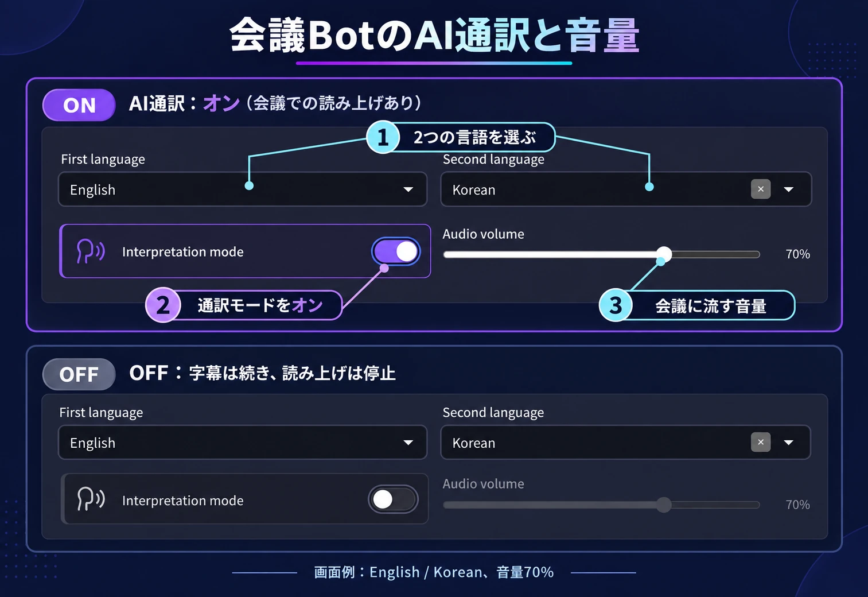Expand First language dropdown in the OFF panel
This screenshot has width=868, height=597.
[243, 443]
